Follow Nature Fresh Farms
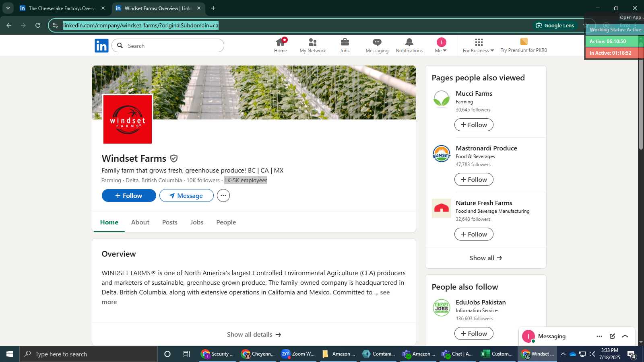 (x=474, y=234)
